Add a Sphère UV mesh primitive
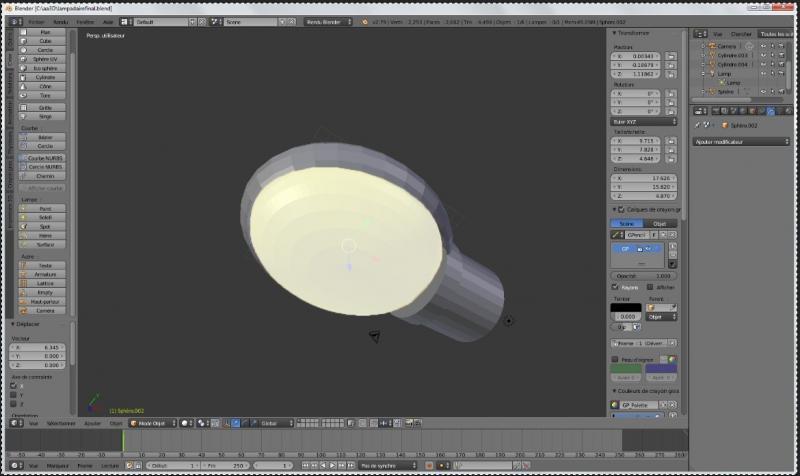800x476 pixels. tap(45, 58)
